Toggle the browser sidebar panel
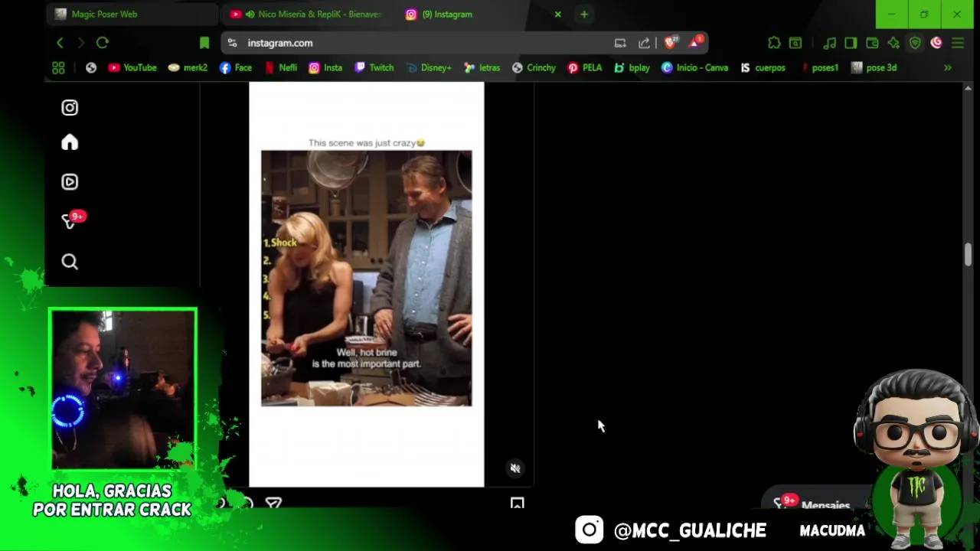The height and width of the screenshot is (551, 980). tap(851, 43)
